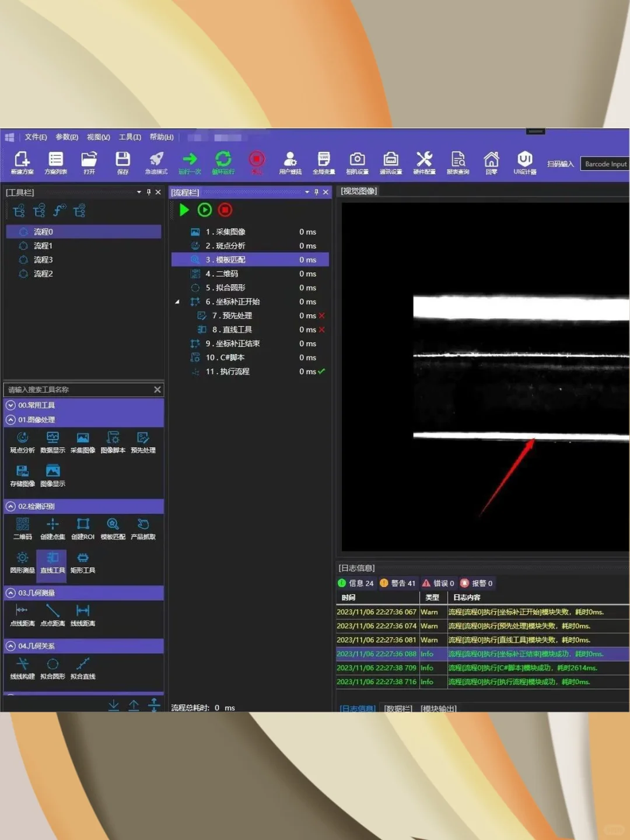
Task: Open the 帮助(H) menu
Action: pyautogui.click(x=162, y=137)
